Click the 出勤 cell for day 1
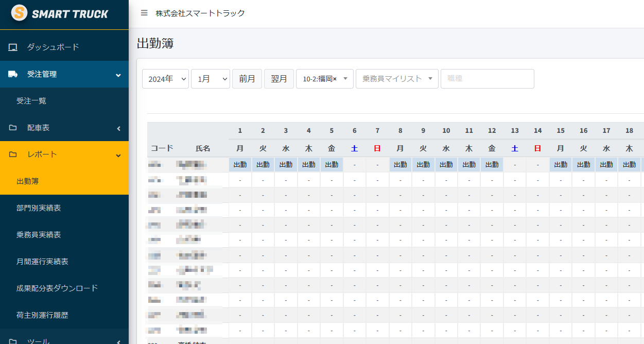Image resolution: width=644 pixels, height=344 pixels. [240, 165]
